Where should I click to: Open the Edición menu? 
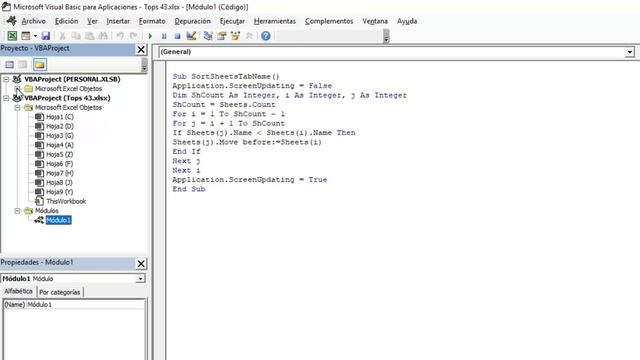(67, 21)
